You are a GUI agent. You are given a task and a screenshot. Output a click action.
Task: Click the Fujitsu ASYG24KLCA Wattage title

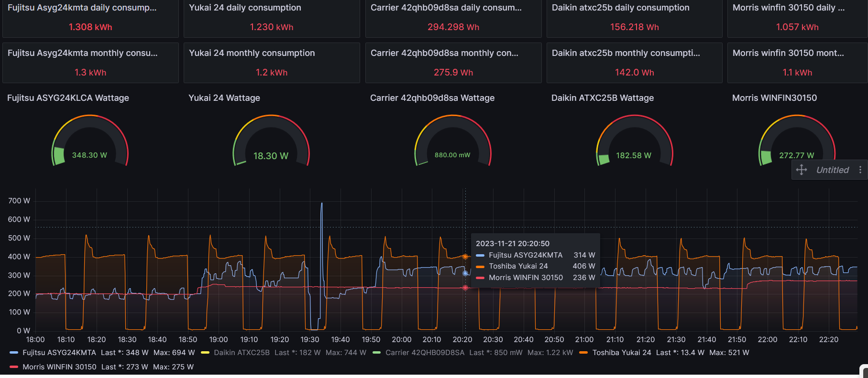(x=68, y=98)
